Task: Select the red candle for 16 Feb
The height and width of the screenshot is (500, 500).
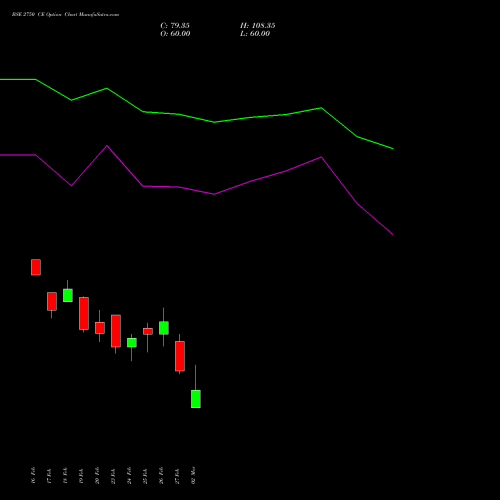Action: 36,267
